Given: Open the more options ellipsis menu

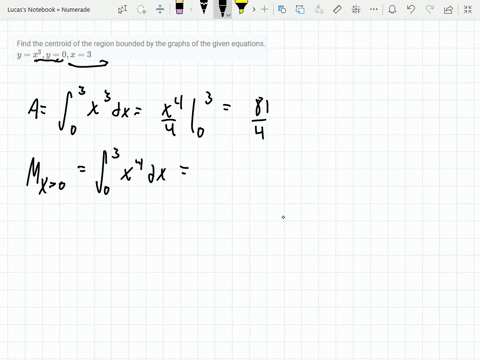Looking at the screenshot, I should 374,9.
